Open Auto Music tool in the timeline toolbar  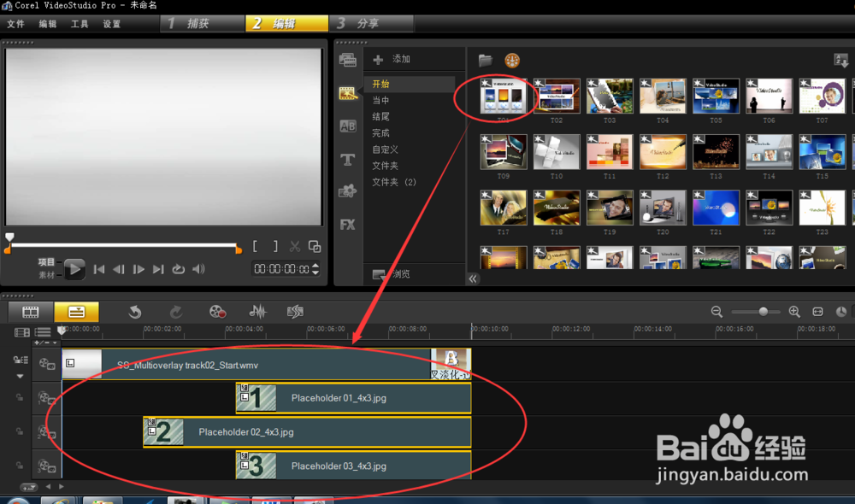295,312
